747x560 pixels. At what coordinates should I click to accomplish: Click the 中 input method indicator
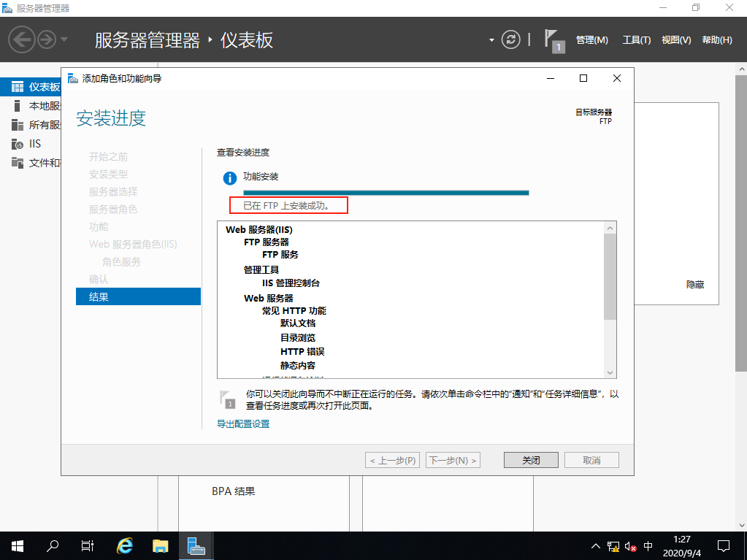point(648,545)
